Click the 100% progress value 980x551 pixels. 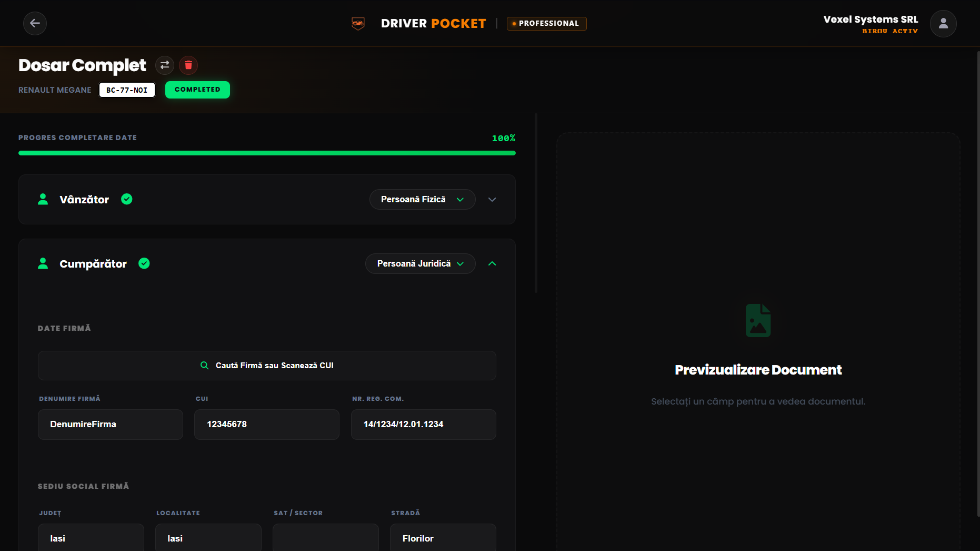(x=504, y=138)
